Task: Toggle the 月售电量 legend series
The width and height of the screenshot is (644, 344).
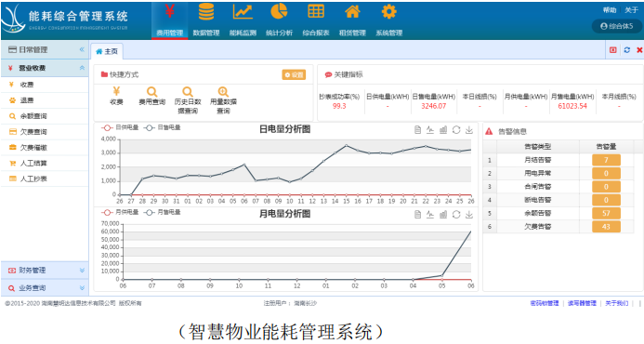Action: [163, 212]
